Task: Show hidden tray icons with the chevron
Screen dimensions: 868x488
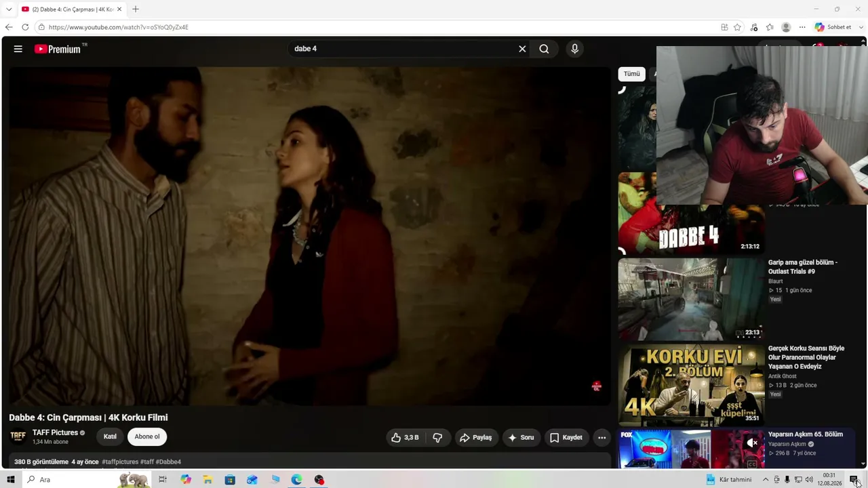Action: (x=766, y=480)
